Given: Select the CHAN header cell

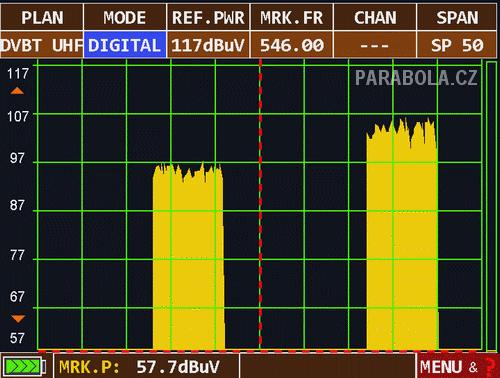Looking at the screenshot, I should pos(375,17).
